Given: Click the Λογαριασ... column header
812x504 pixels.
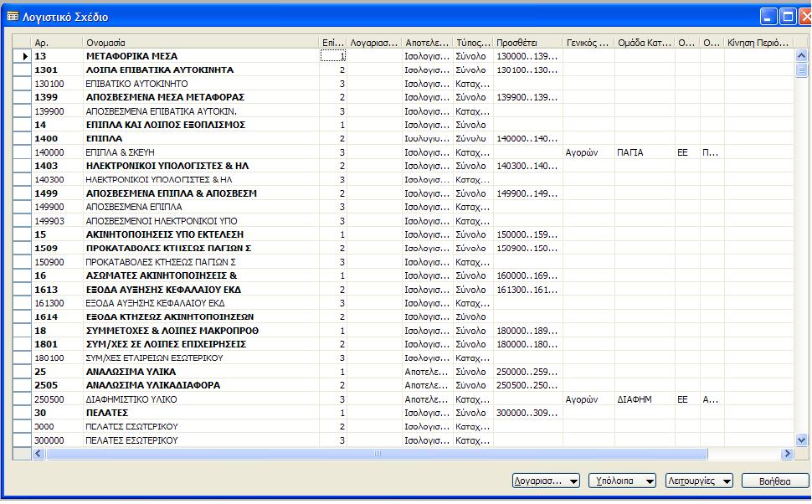Looking at the screenshot, I should coord(373,43).
